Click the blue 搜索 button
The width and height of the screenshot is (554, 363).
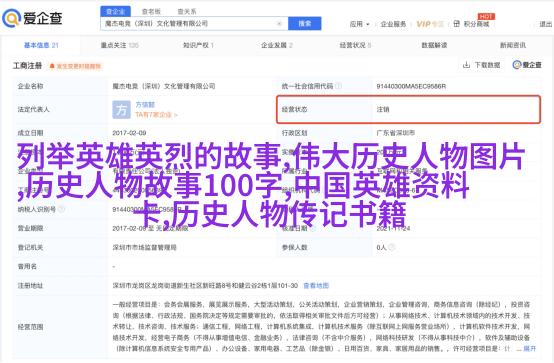click(305, 24)
